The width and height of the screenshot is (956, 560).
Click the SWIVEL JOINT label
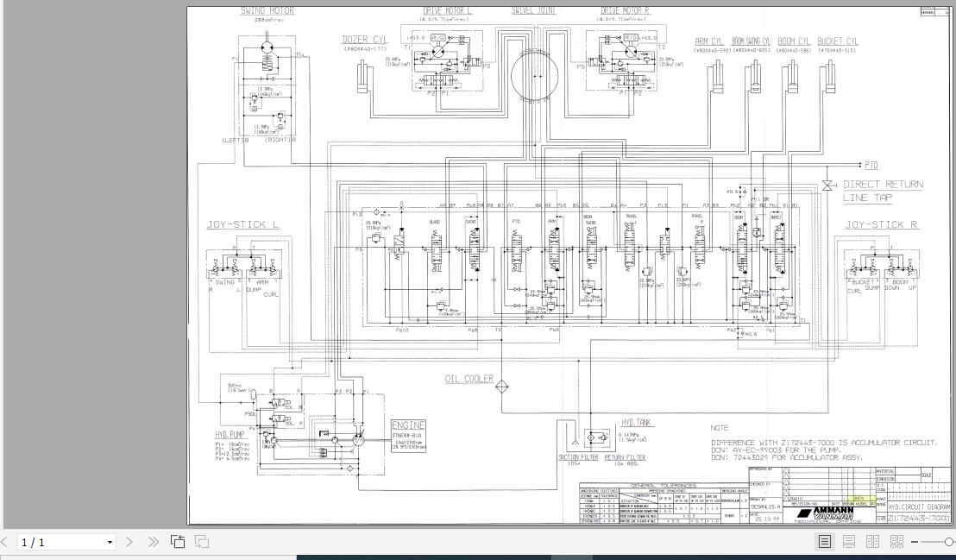(533, 11)
